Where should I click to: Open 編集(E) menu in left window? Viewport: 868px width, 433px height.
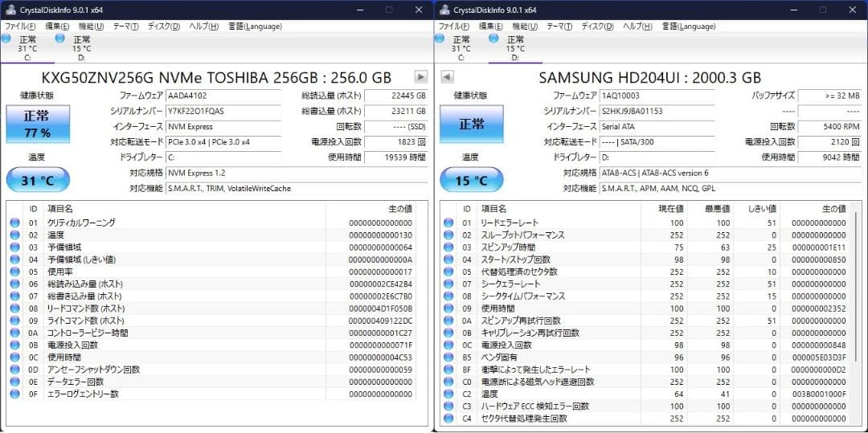pyautogui.click(x=57, y=26)
